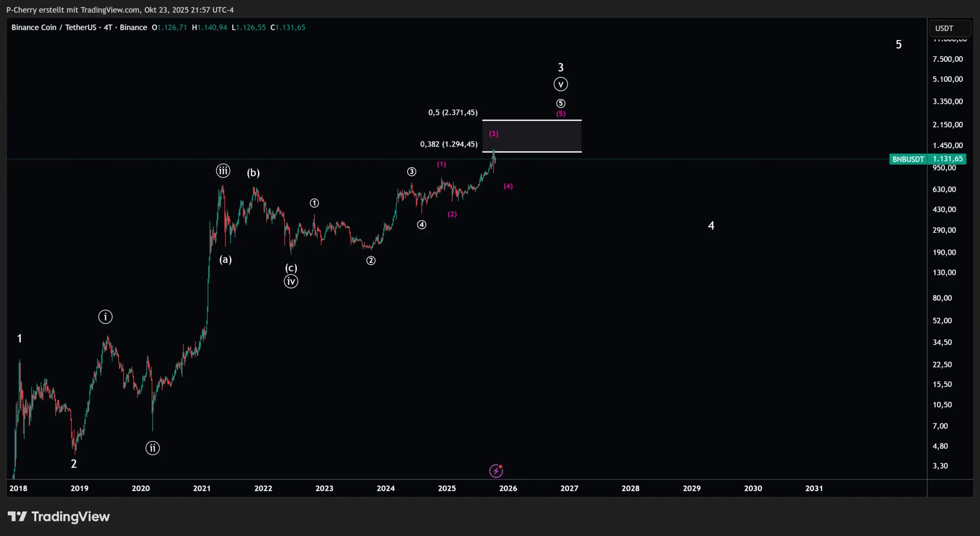The width and height of the screenshot is (980, 536).
Task: Select the circled i wave label
Action: click(105, 317)
